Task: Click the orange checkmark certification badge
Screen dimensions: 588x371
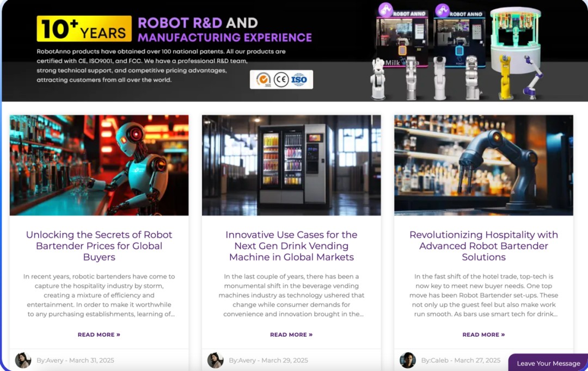Action: (264, 79)
